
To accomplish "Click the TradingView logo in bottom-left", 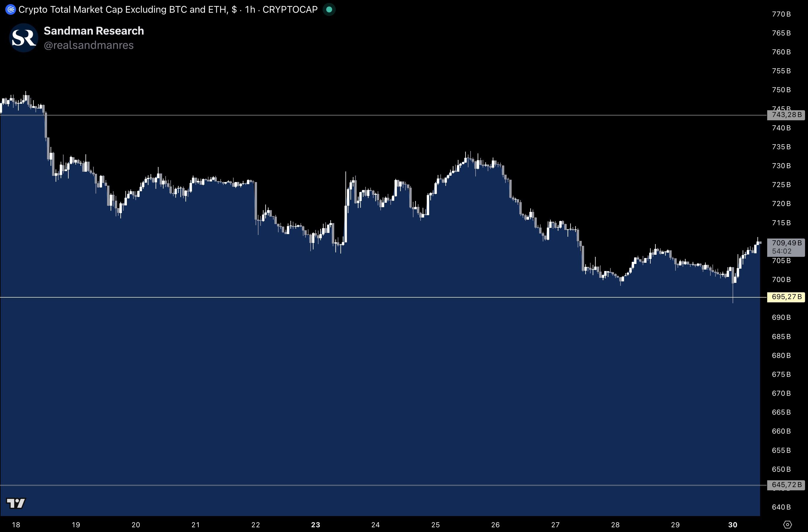I will tap(16, 503).
